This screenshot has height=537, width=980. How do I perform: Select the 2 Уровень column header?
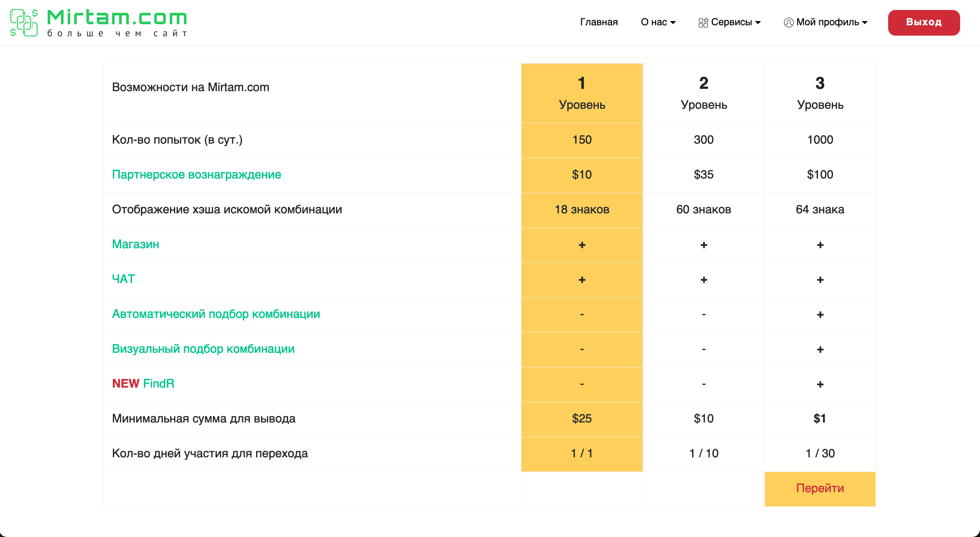click(x=704, y=93)
